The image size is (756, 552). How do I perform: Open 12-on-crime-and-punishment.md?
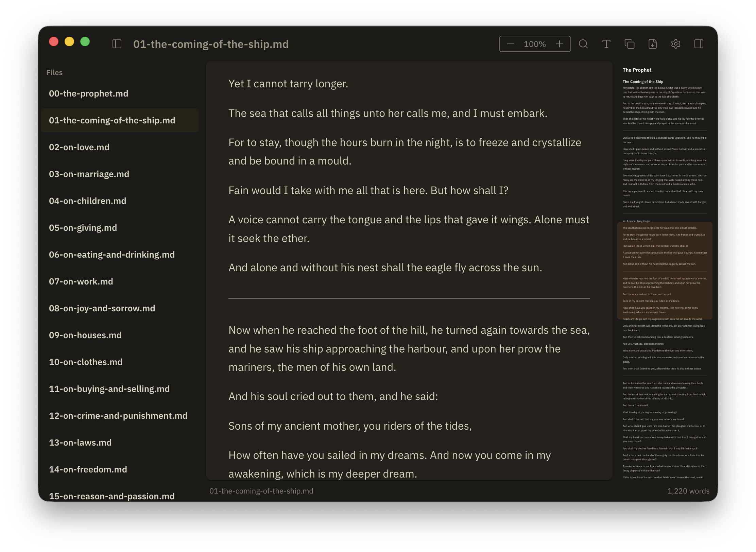tap(118, 415)
